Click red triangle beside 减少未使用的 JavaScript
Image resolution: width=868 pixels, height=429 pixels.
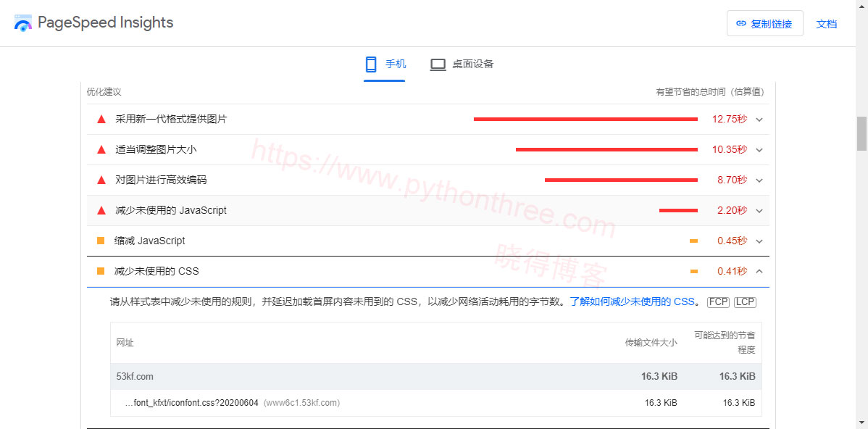tap(101, 210)
